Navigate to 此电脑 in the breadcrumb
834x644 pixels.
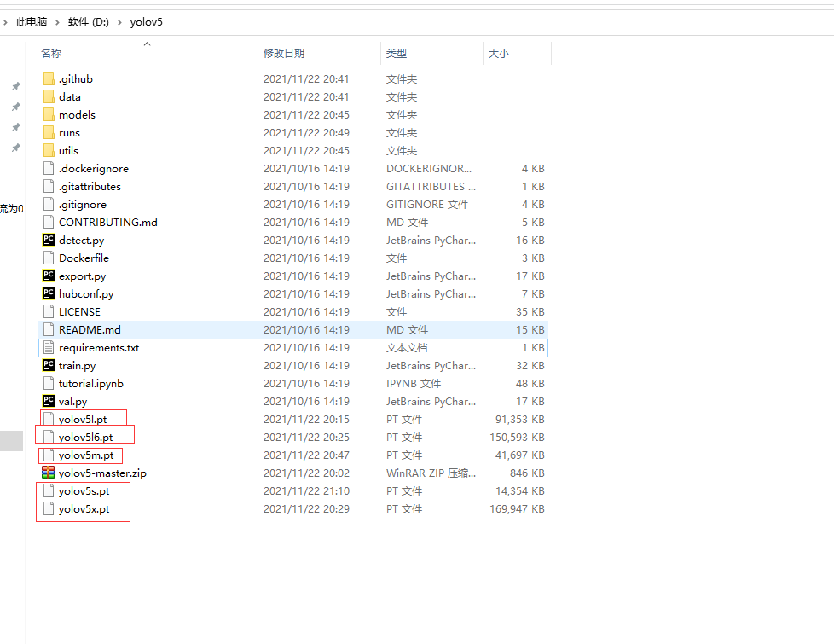[32, 22]
